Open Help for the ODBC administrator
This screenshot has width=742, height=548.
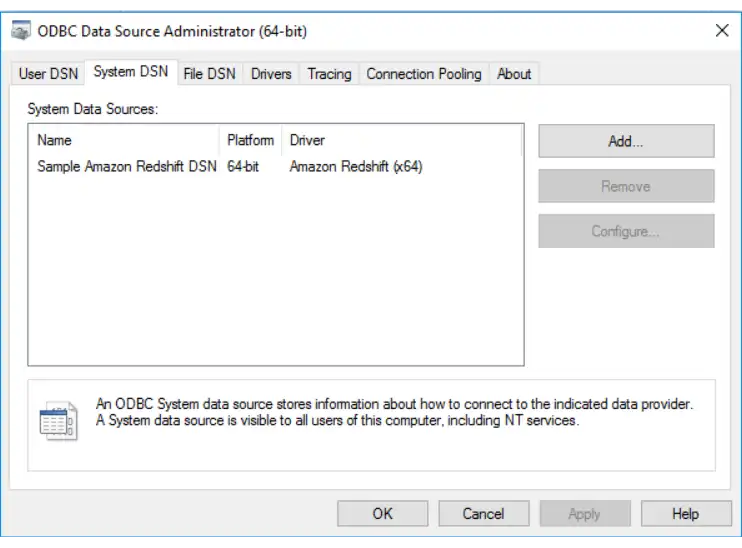tap(685, 513)
